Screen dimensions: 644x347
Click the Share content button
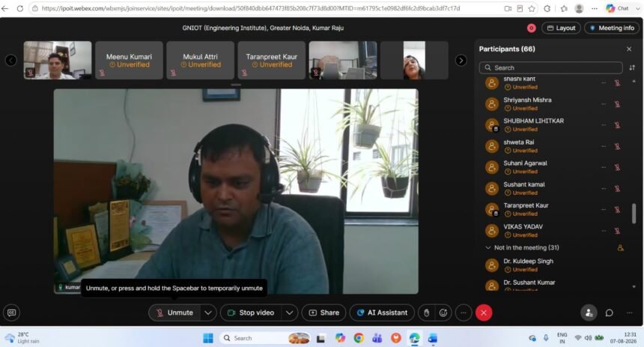323,313
